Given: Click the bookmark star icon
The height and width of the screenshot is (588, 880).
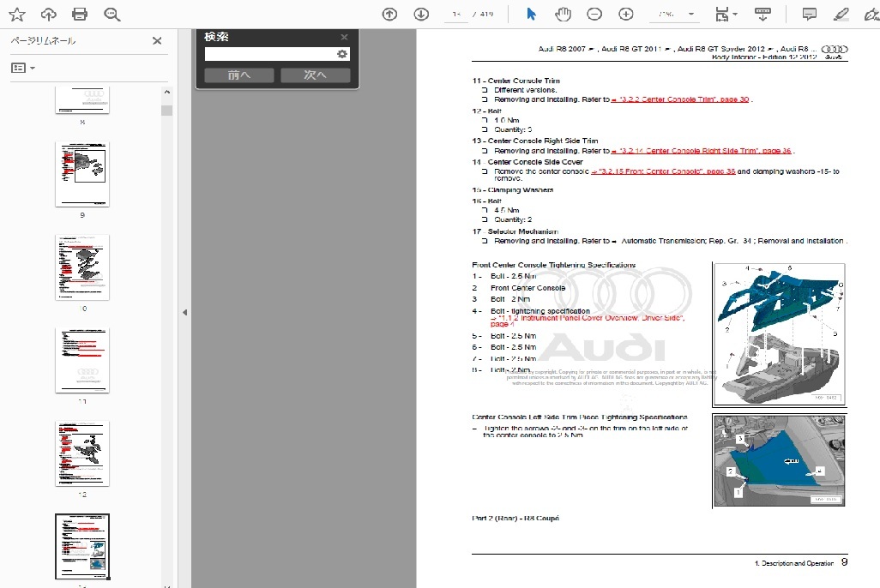Looking at the screenshot, I should coord(17,14).
